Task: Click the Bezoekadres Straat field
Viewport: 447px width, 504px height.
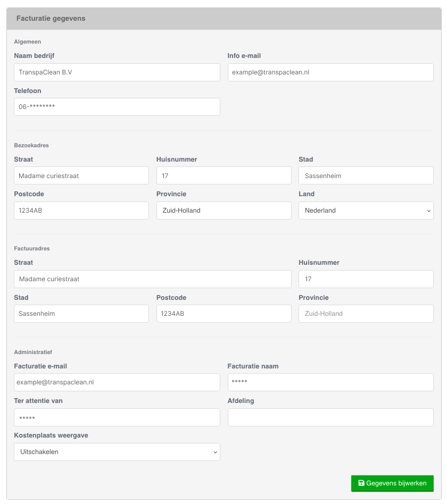Action: pyautogui.click(x=81, y=176)
